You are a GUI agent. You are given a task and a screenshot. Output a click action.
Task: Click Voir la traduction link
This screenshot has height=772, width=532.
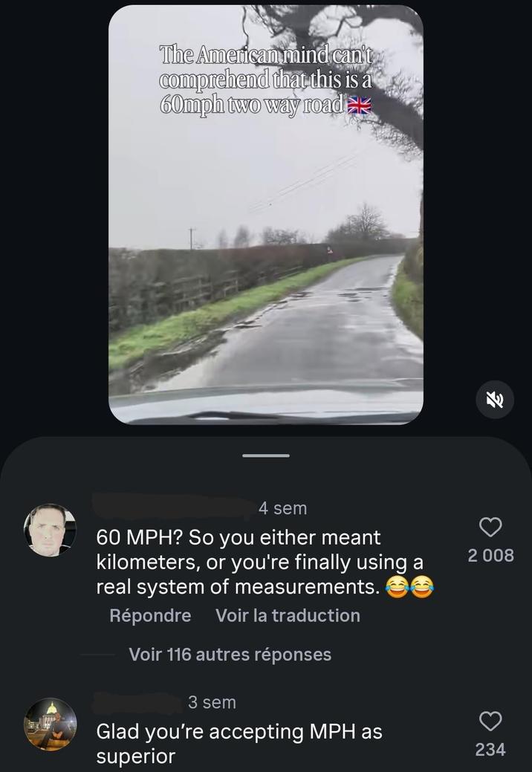(x=288, y=615)
